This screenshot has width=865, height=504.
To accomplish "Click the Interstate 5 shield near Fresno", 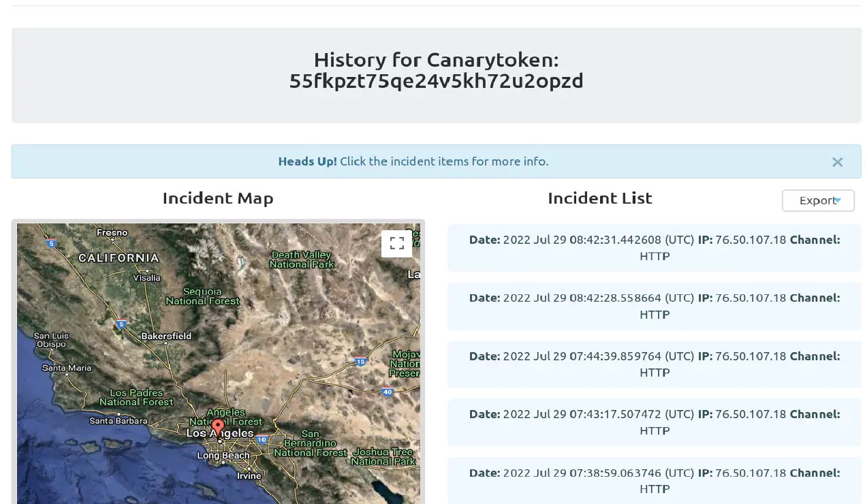I will click(51, 242).
